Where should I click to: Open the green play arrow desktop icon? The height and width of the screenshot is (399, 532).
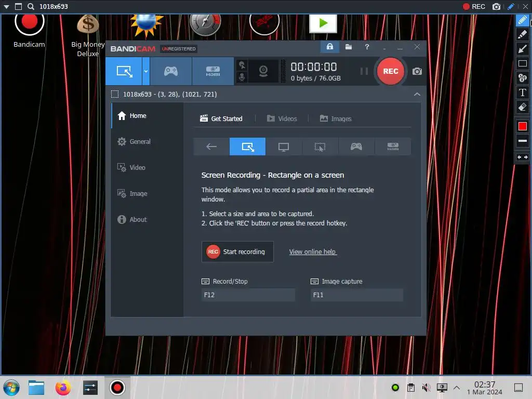(x=323, y=23)
